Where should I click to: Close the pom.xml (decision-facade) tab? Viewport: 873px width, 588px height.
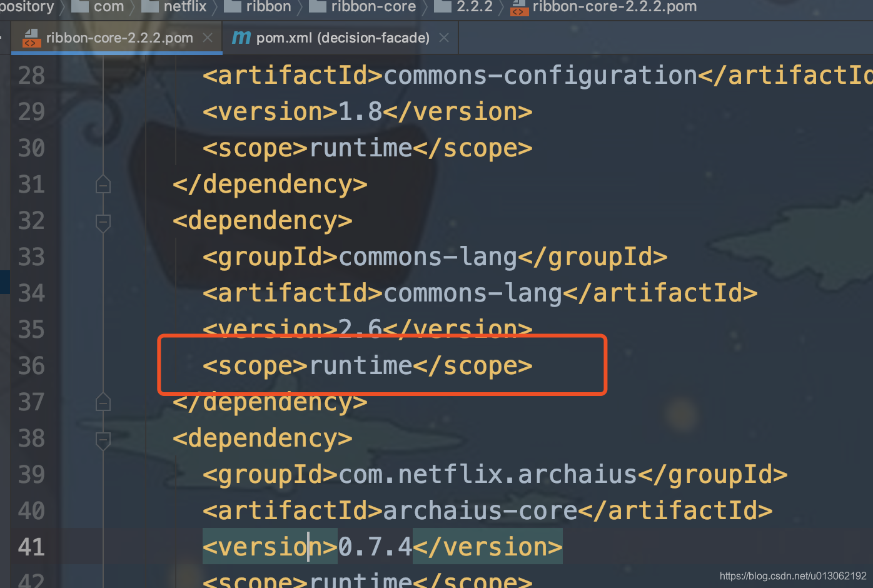click(x=444, y=38)
